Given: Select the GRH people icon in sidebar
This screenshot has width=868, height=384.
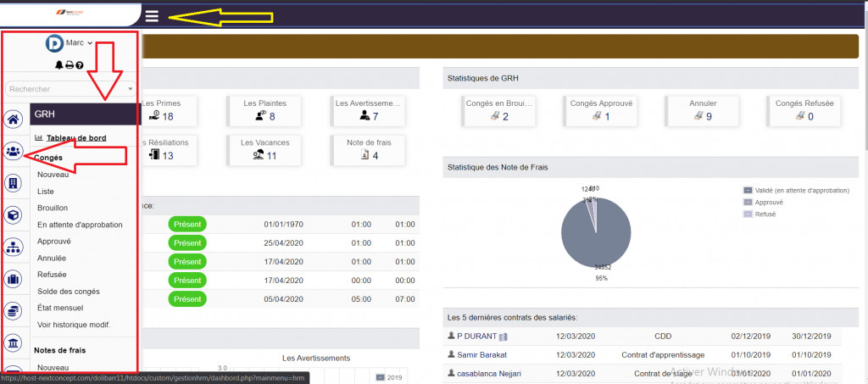Looking at the screenshot, I should (14, 152).
